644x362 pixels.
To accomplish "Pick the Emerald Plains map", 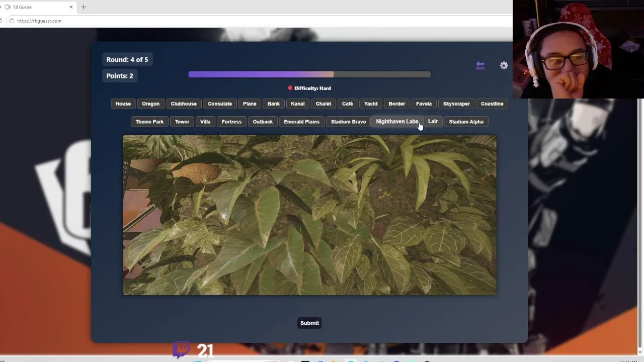I will pos(302,122).
